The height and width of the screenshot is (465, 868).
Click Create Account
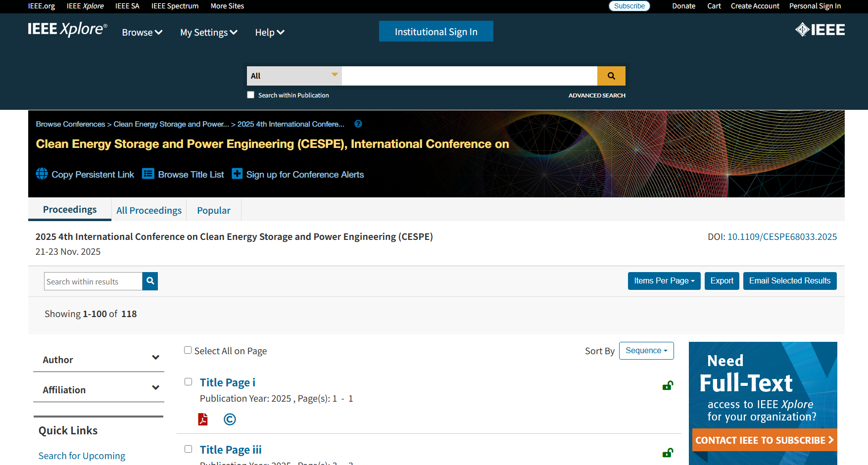tap(755, 6)
